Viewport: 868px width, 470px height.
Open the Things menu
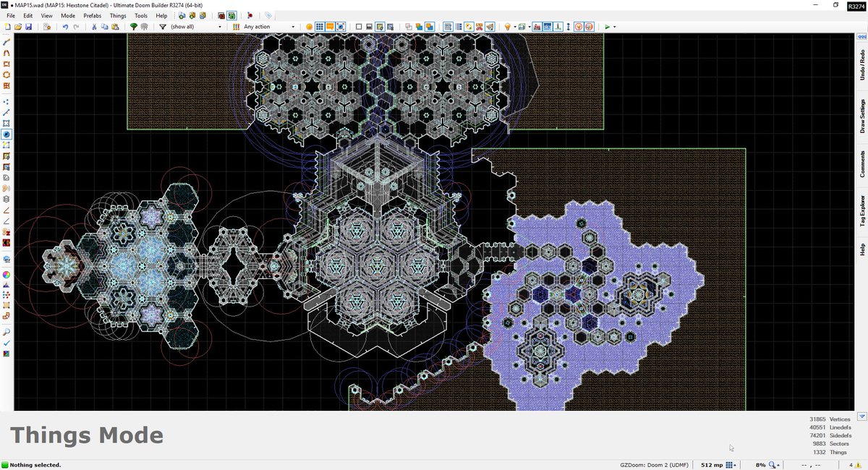pos(118,15)
